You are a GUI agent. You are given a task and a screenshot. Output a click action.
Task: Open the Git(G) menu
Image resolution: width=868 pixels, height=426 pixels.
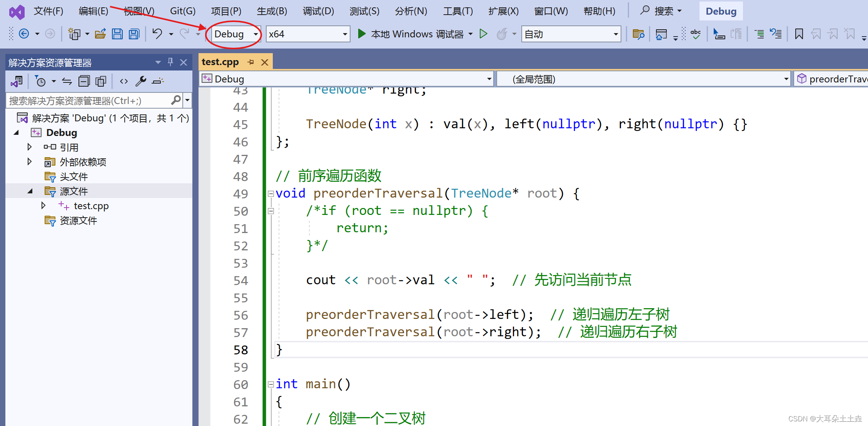183,11
